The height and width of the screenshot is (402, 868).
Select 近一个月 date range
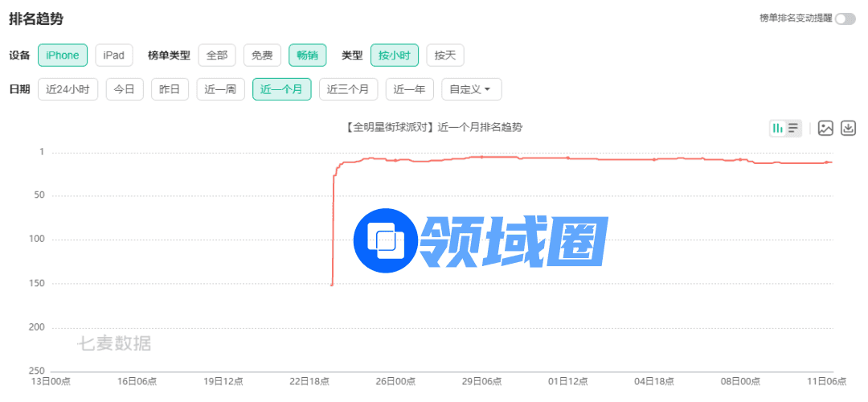pyautogui.click(x=281, y=89)
